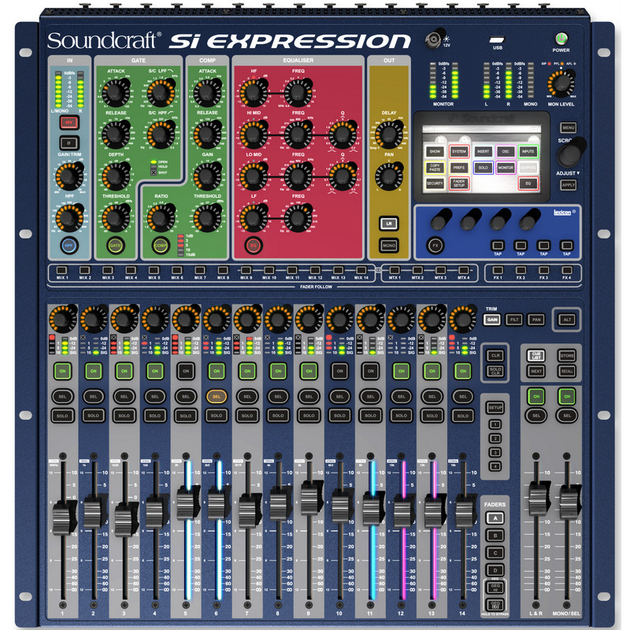Tap the LR routing button in OUT section

tap(389, 223)
